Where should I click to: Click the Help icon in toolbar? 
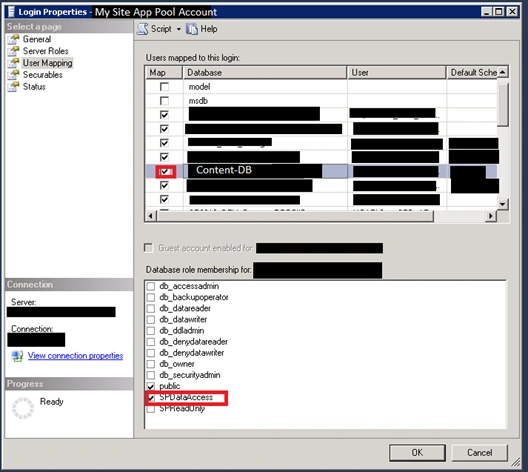point(192,29)
